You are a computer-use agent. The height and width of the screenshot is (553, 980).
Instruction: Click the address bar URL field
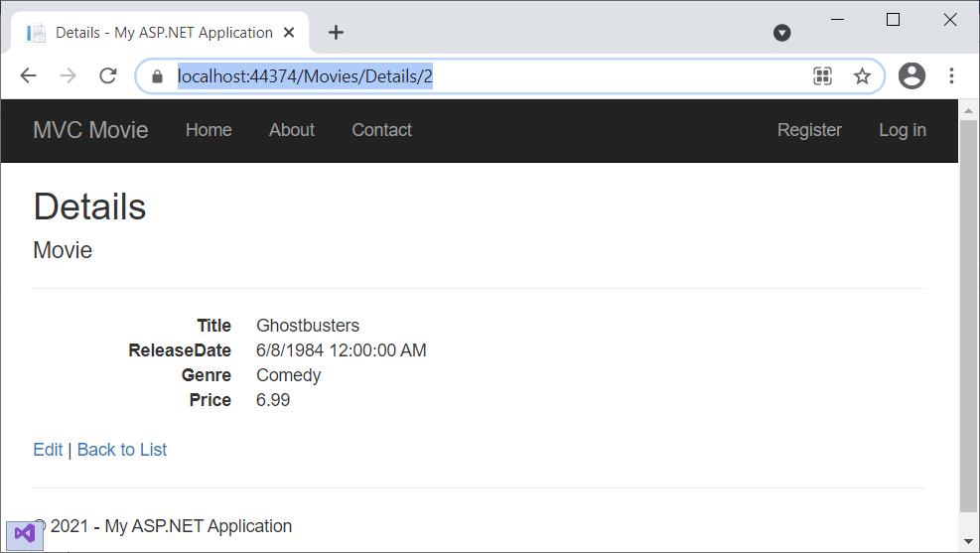496,76
